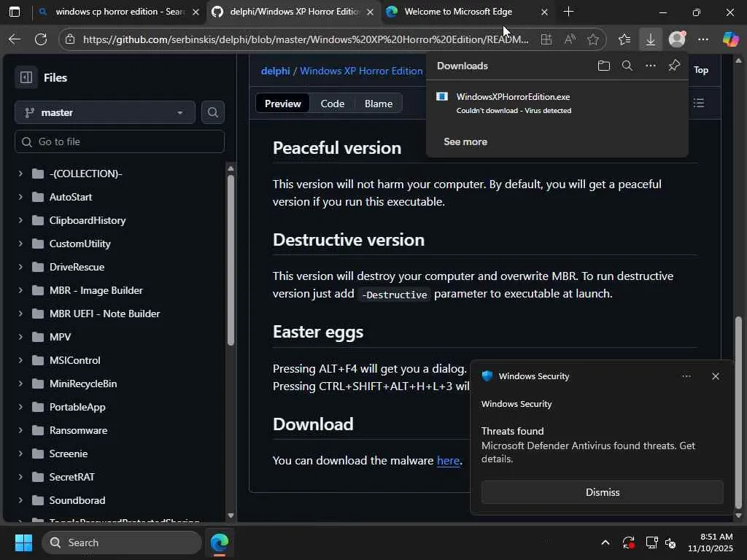Toggle the Downloads toolbar button

coord(650,39)
